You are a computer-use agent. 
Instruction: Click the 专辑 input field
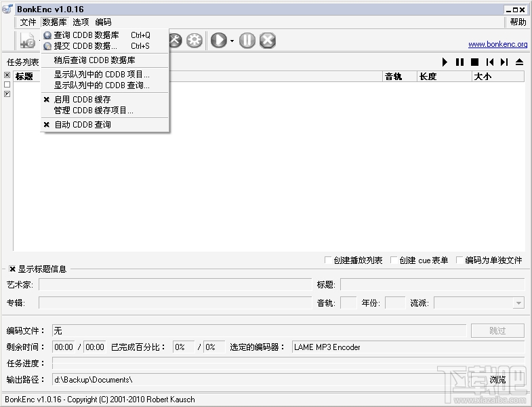[x=175, y=303]
